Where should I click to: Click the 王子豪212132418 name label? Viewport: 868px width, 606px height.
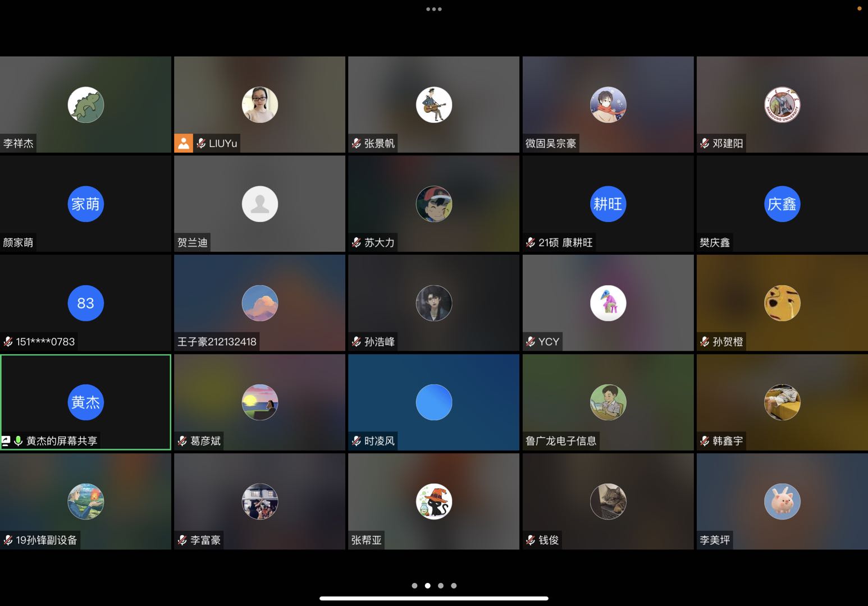(217, 342)
